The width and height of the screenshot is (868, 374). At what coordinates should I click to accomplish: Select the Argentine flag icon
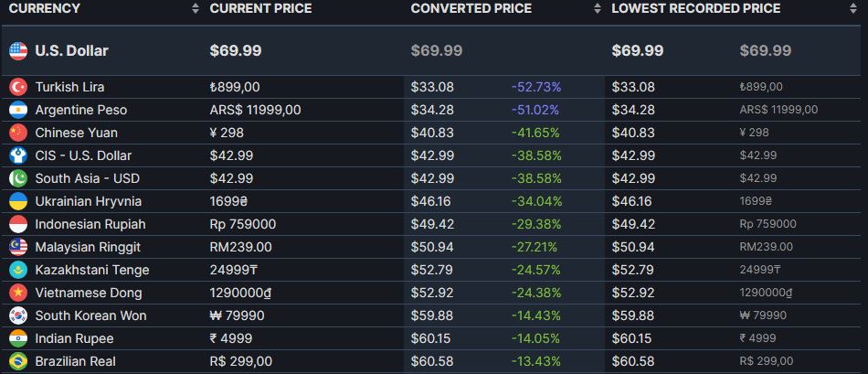tap(17, 110)
